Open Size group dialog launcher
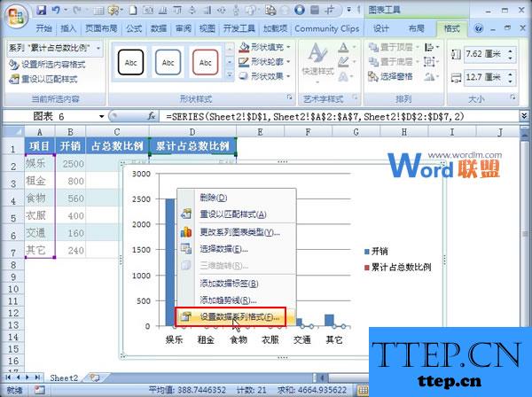The image size is (532, 397). point(513,97)
